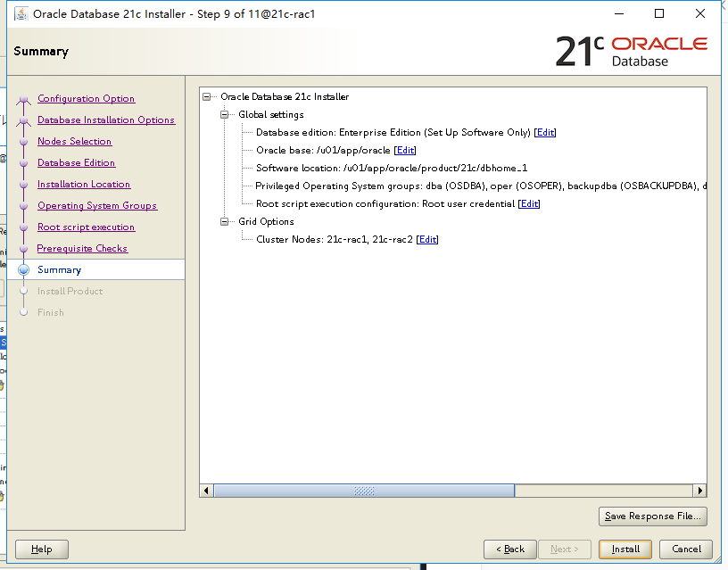Open the Nodes Selection step
The width and height of the screenshot is (728, 570).
pos(74,141)
